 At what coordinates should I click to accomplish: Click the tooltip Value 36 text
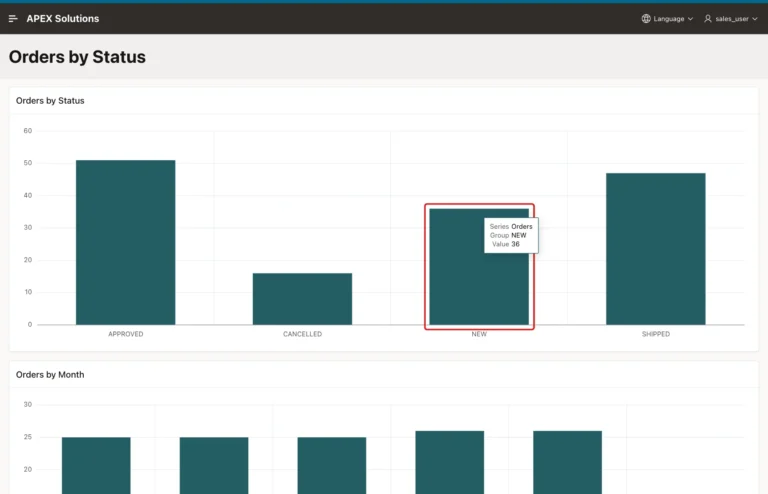point(506,244)
